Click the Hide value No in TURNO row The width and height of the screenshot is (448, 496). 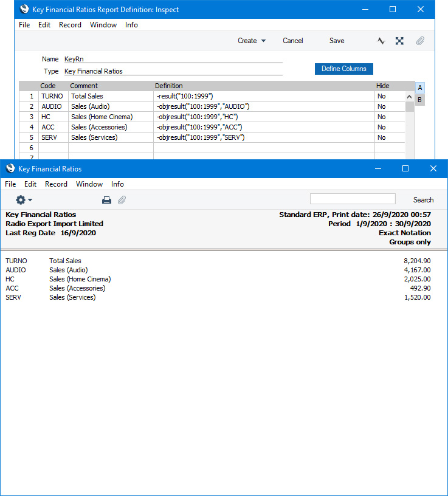390,96
